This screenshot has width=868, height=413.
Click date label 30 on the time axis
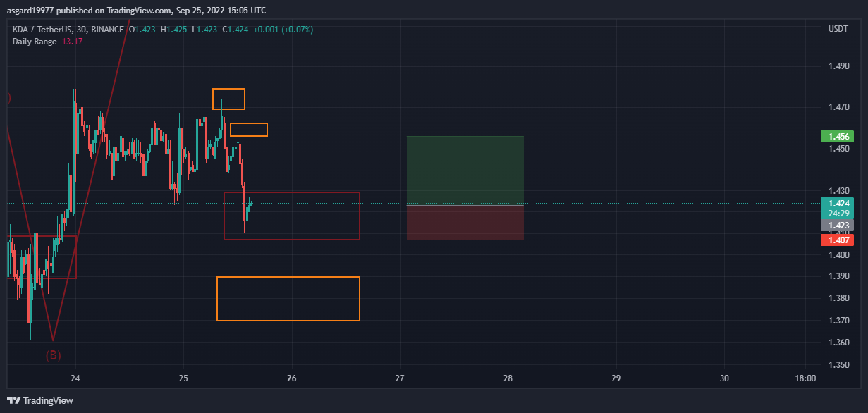click(x=724, y=378)
